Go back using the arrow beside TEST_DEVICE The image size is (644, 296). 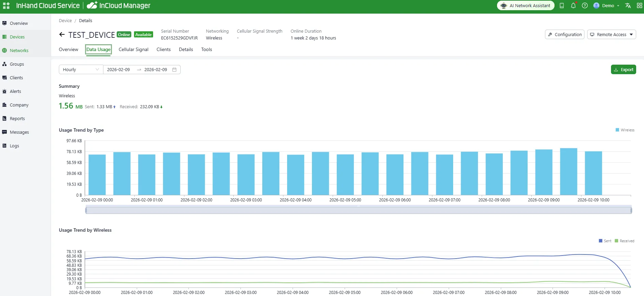62,34
